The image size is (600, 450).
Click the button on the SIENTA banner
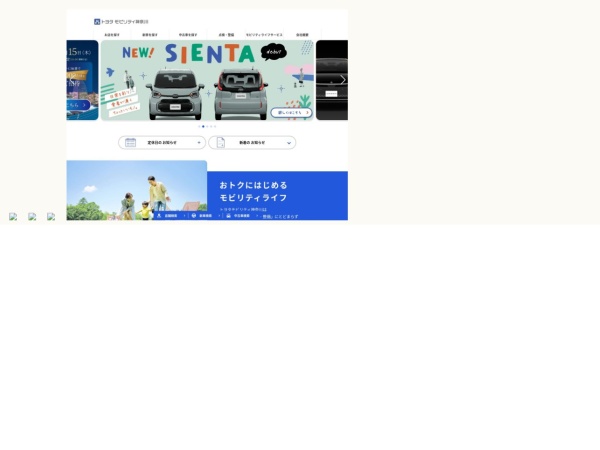pyautogui.click(x=292, y=112)
